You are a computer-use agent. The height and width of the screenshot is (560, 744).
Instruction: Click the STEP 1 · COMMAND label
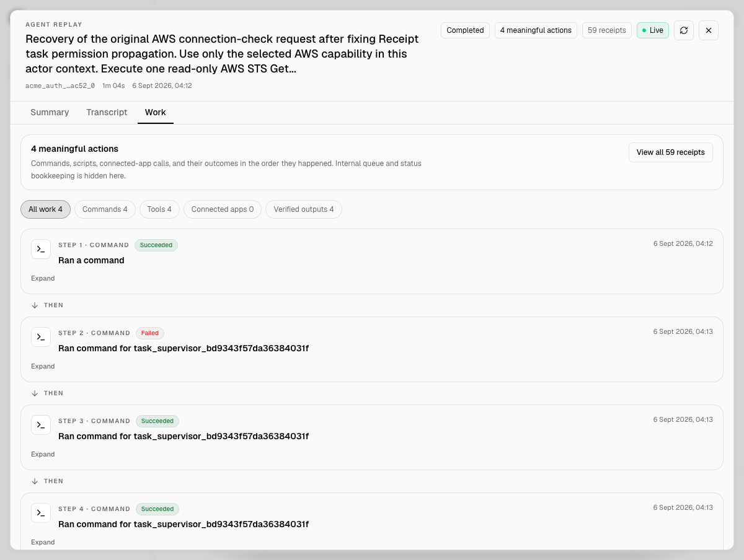[94, 245]
